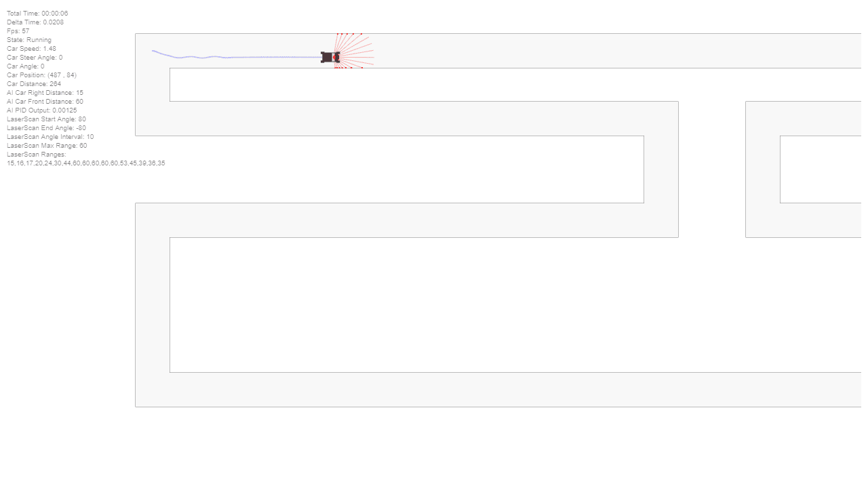Click the Delta Time value line
Viewport: 868px width, 488px height.
(35, 22)
